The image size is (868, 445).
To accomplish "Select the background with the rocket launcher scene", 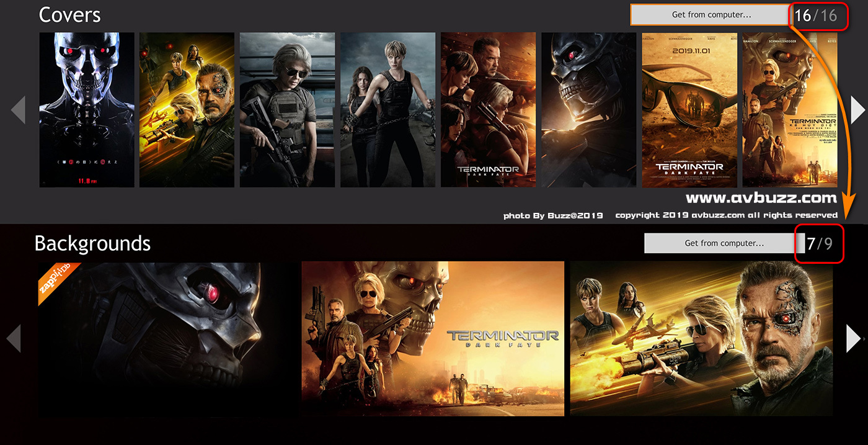I will (701, 339).
